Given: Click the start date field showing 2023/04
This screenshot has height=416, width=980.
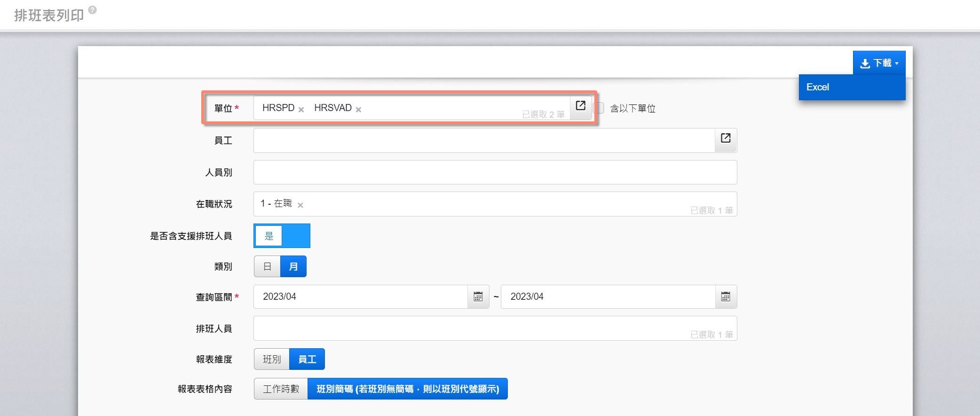Looking at the screenshot, I should (360, 297).
